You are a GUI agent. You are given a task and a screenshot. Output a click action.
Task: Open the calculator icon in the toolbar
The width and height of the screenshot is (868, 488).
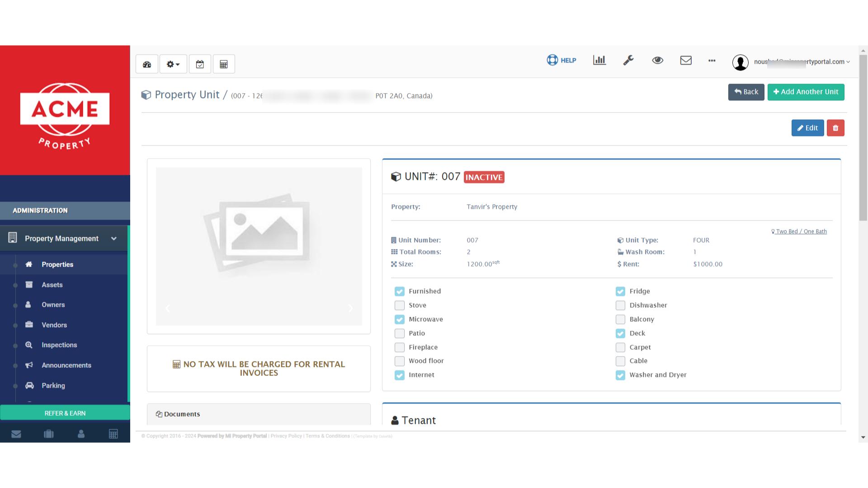tap(224, 64)
